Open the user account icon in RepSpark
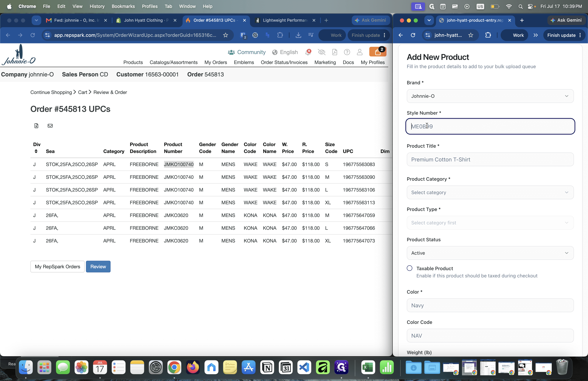This screenshot has width=588, height=381. (360, 52)
